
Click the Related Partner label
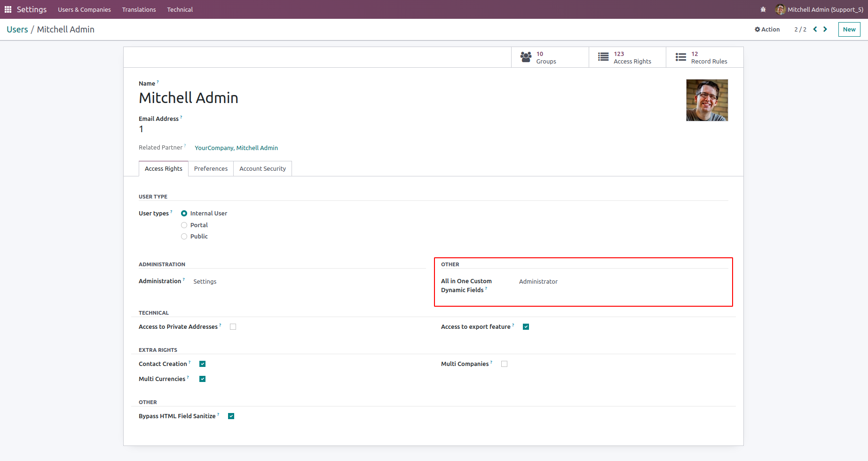click(x=160, y=148)
